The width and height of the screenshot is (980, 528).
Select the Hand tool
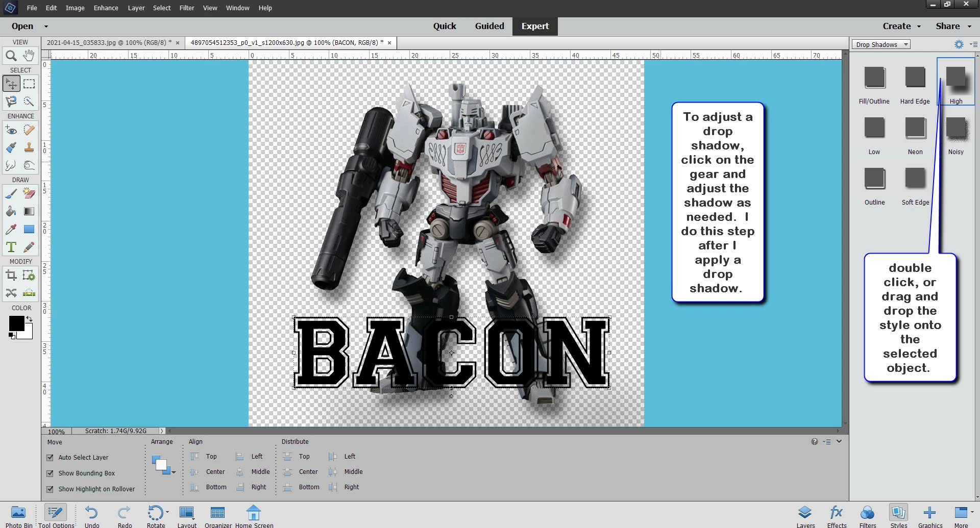tap(29, 56)
